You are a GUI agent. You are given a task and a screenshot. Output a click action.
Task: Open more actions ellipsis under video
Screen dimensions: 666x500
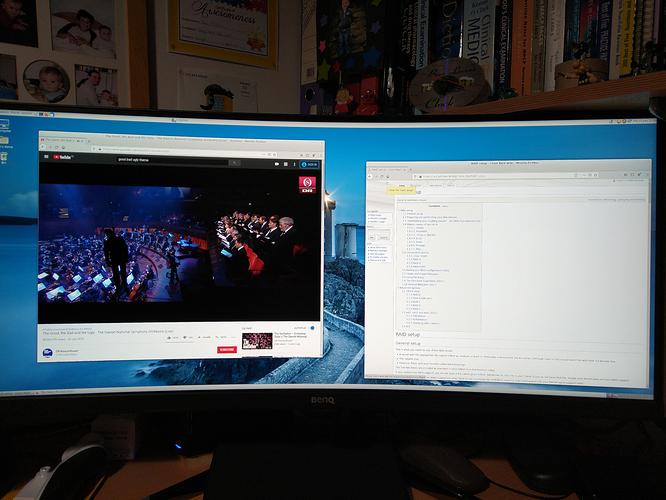click(233, 337)
